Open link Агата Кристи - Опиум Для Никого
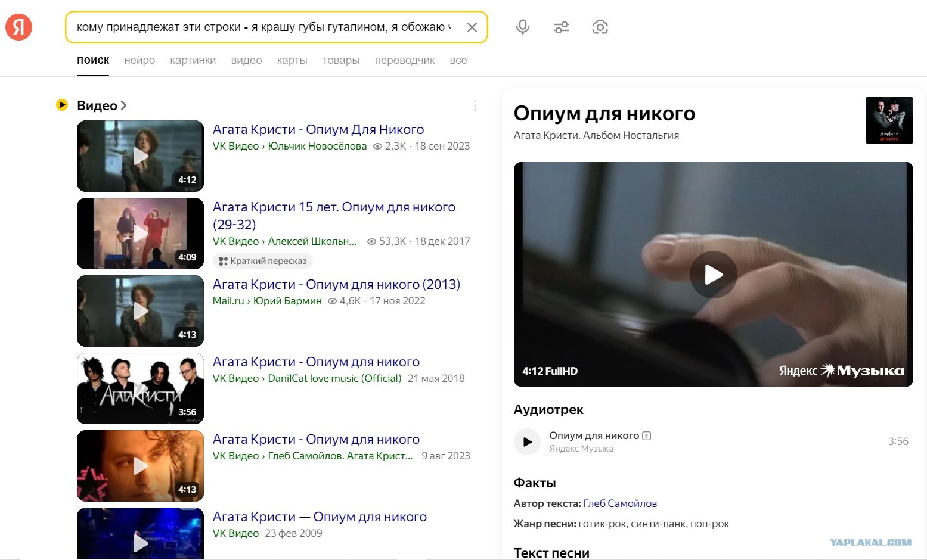The height and width of the screenshot is (560, 927). pyautogui.click(x=318, y=129)
